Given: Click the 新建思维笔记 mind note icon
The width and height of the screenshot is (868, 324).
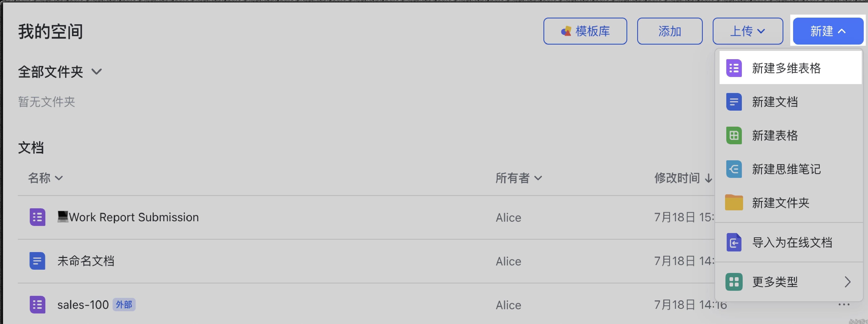Looking at the screenshot, I should [734, 169].
